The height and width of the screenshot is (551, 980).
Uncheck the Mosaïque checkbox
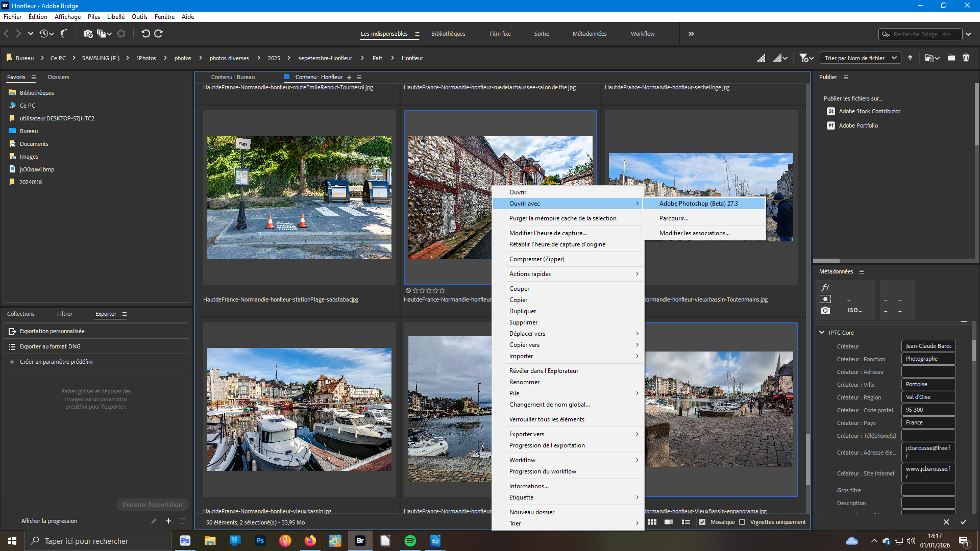pos(702,522)
